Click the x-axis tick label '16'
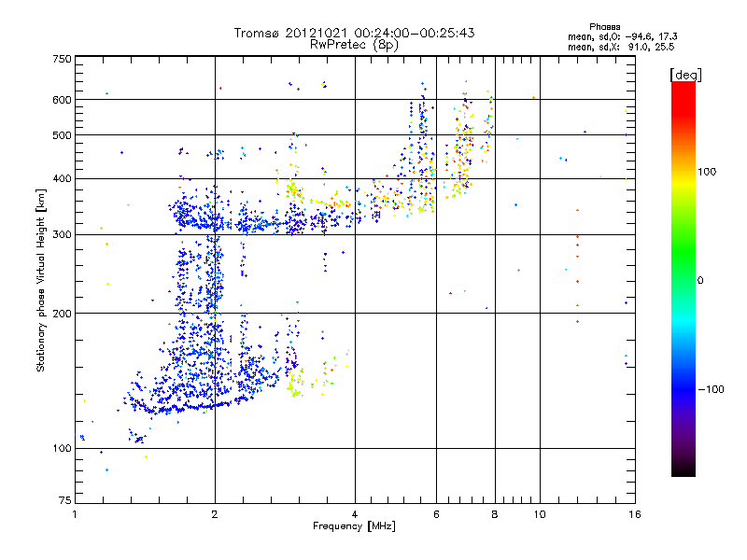 [635, 514]
